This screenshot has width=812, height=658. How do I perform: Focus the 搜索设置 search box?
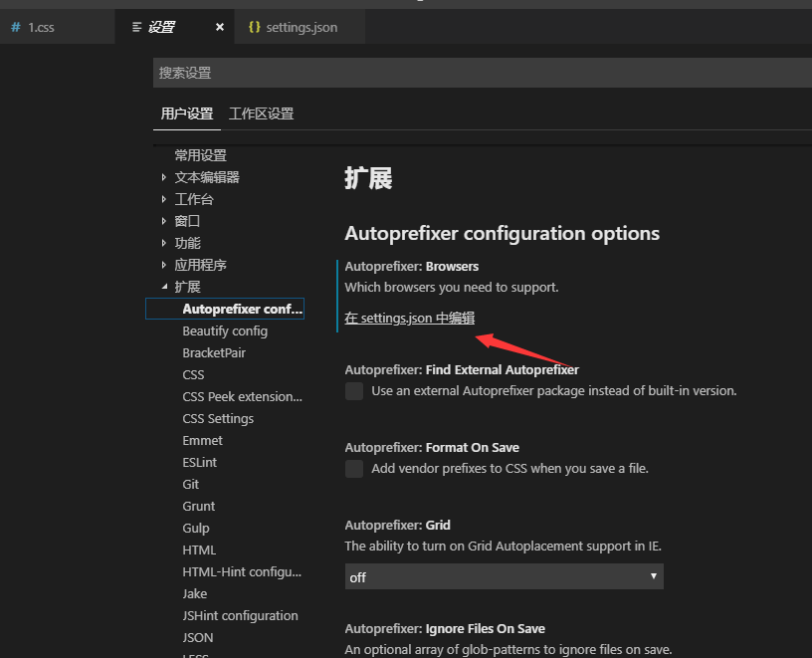[x=483, y=73]
